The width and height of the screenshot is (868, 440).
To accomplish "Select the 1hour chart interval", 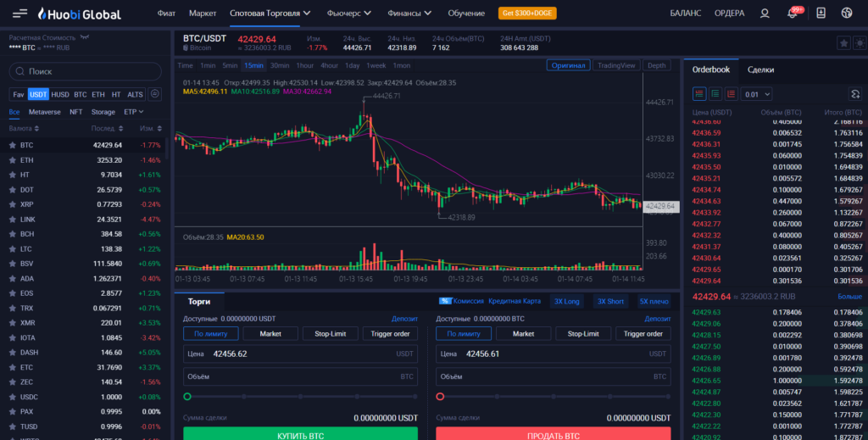I will pyautogui.click(x=304, y=65).
